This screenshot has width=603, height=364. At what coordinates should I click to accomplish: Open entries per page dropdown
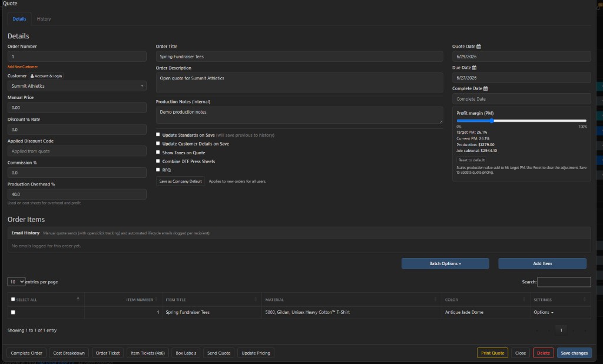(16, 282)
